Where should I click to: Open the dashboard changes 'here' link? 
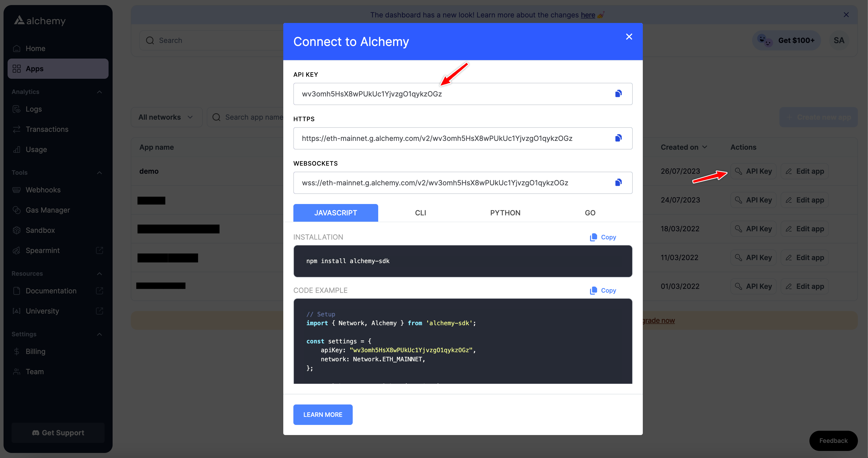(x=588, y=15)
